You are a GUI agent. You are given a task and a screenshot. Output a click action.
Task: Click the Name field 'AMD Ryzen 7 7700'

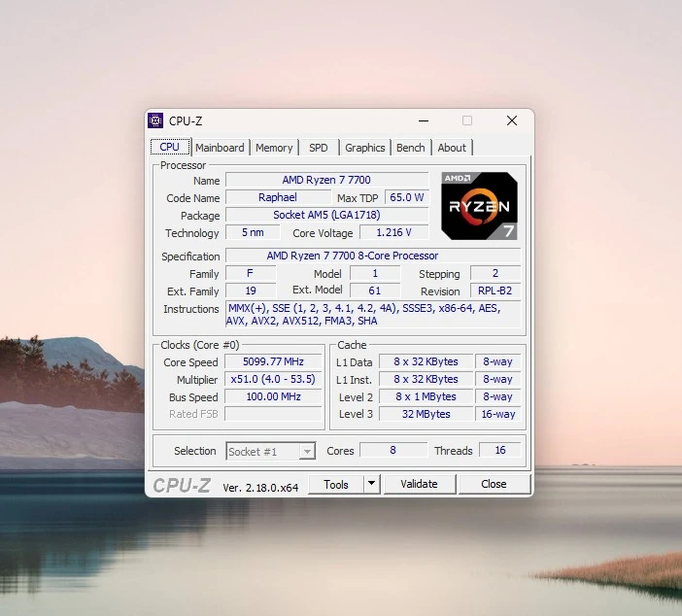click(x=326, y=180)
